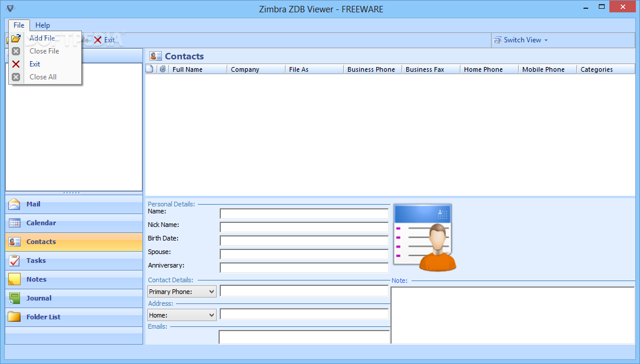The height and width of the screenshot is (364, 640).
Task: Switch to the Notes pane
Action: tap(74, 279)
